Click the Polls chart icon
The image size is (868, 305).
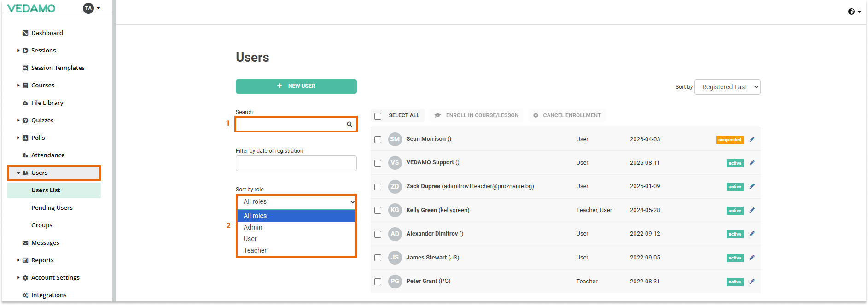(25, 138)
